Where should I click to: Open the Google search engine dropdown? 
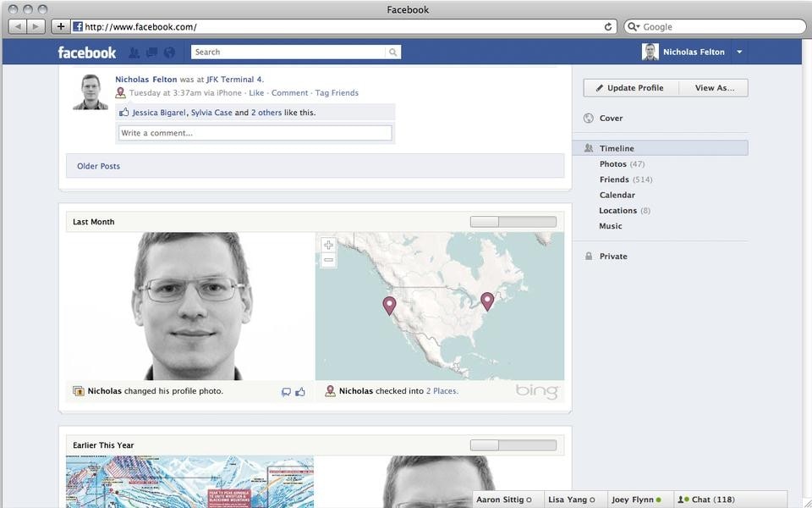634,26
